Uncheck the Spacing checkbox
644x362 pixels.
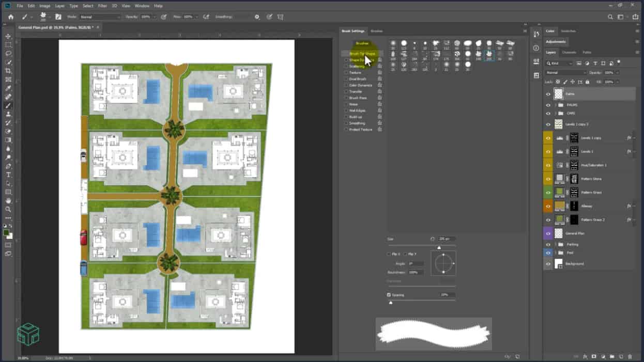point(389,295)
